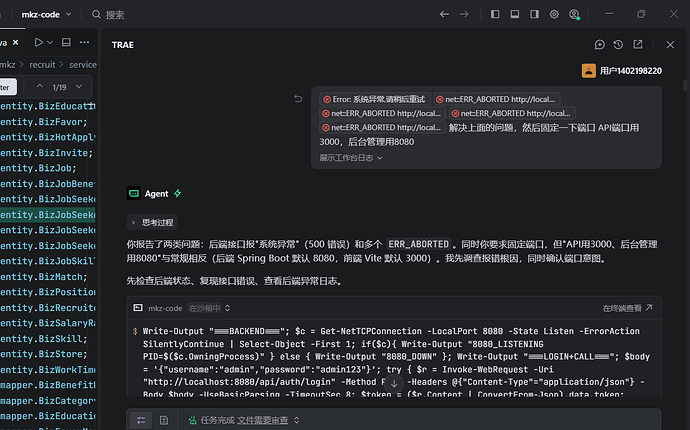Image resolution: width=690 pixels, height=430 pixels.
Task: Open TRAE chat in a separate window
Action: coord(638,44)
